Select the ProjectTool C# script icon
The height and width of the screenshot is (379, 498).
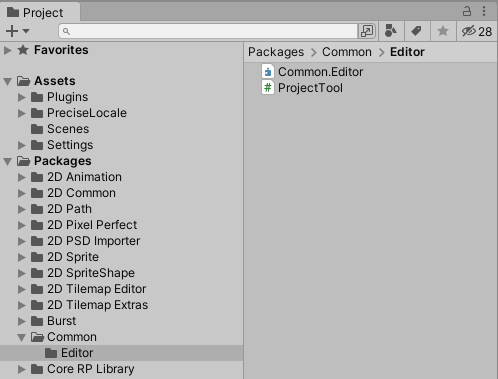click(268, 88)
